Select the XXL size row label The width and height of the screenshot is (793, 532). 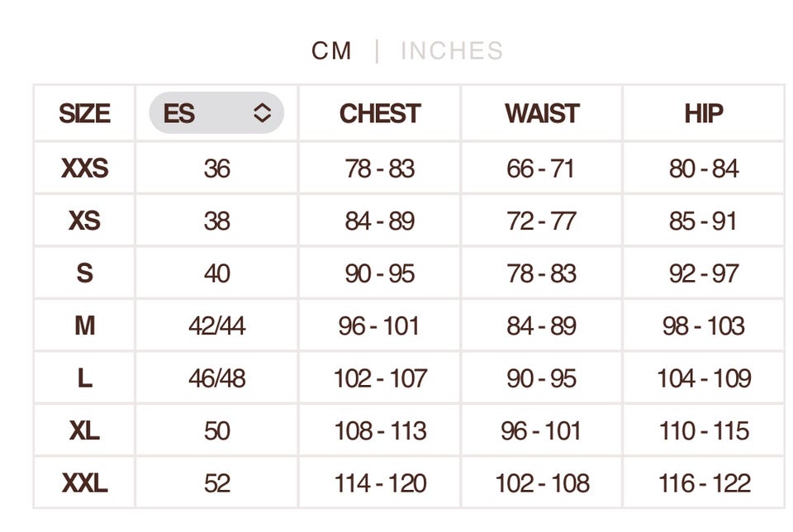(x=84, y=482)
